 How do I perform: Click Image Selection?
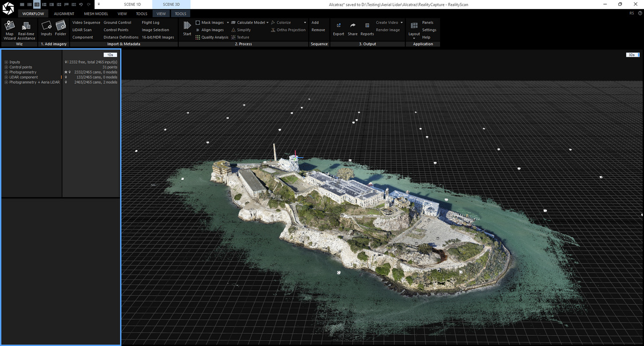[155, 30]
